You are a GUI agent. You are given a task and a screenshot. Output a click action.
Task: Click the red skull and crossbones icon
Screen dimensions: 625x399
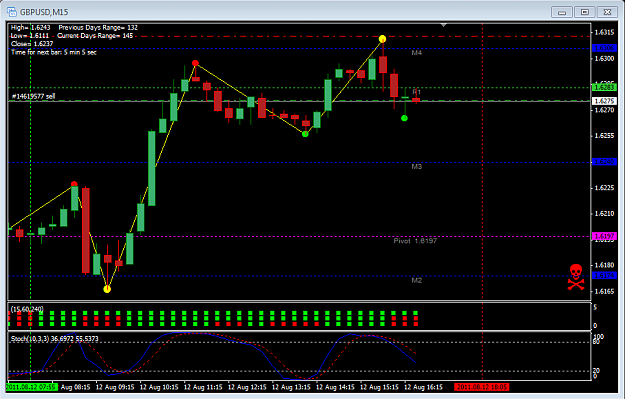click(576, 277)
